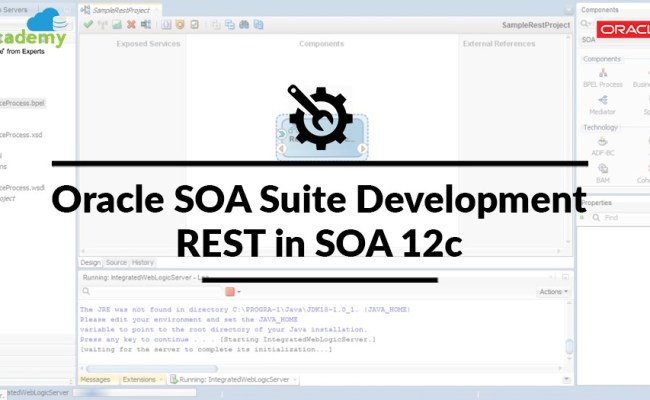Open the Process.wsdl file in project tree
This screenshot has width=650, height=400.
point(22,188)
